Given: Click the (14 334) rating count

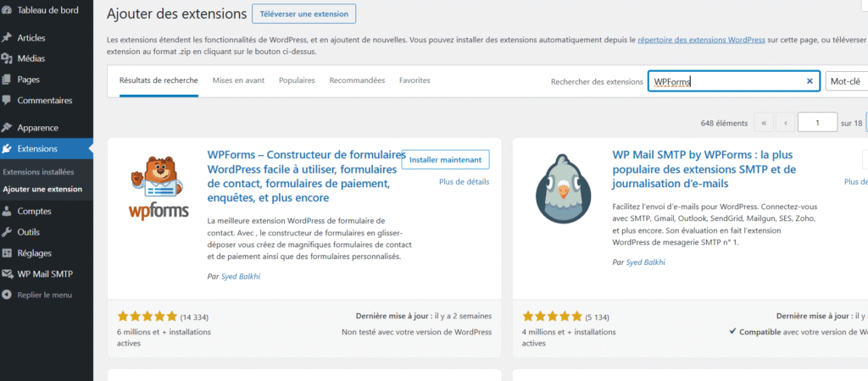Looking at the screenshot, I should tap(194, 317).
